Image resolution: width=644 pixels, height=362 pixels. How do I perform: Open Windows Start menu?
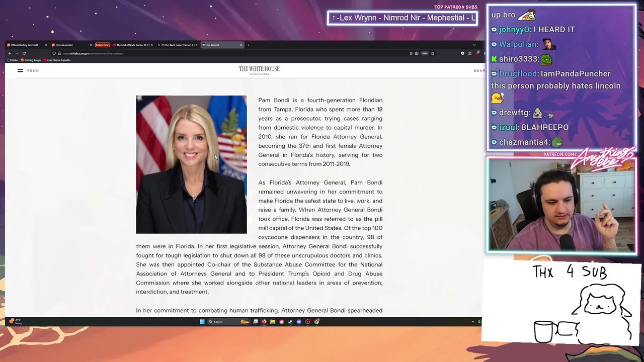click(202, 322)
